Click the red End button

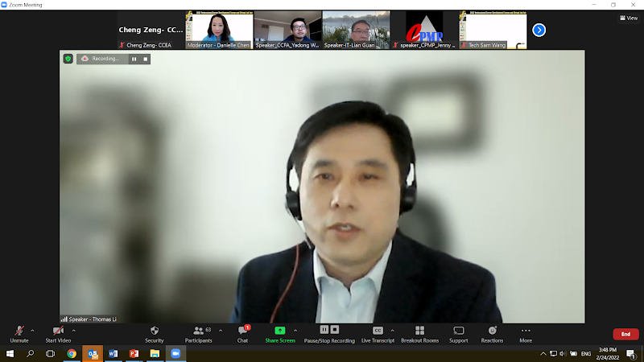coord(625,334)
